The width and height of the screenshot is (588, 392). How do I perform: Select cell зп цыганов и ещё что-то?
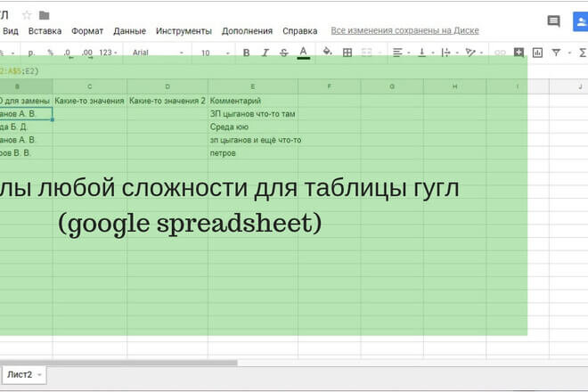tap(253, 140)
